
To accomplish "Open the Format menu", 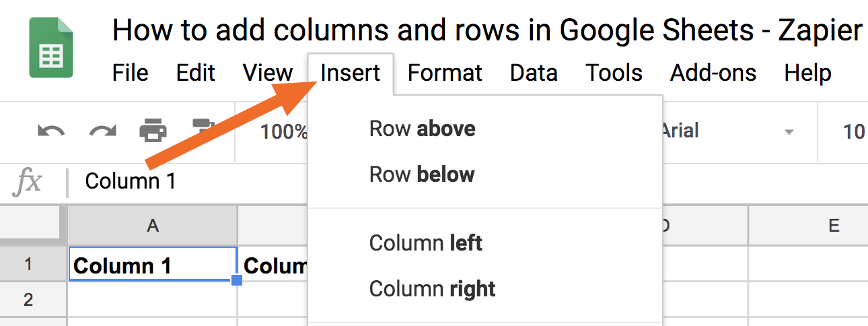I will [x=445, y=73].
